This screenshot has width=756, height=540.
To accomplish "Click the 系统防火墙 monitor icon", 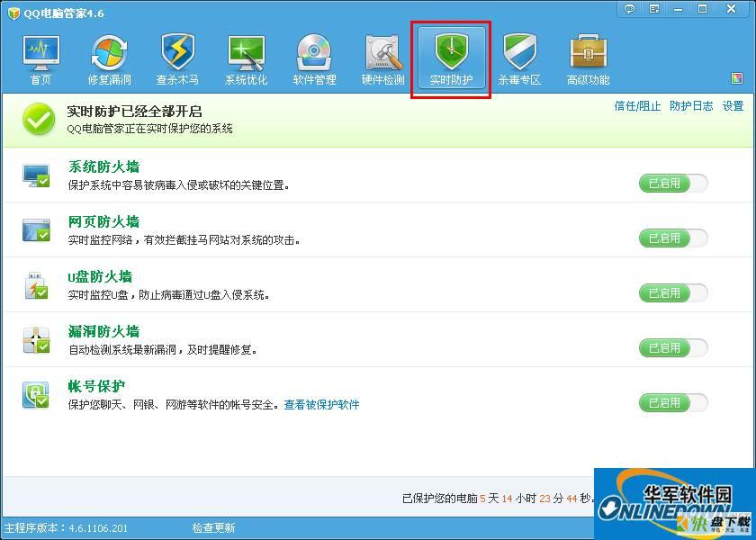I will (36, 175).
